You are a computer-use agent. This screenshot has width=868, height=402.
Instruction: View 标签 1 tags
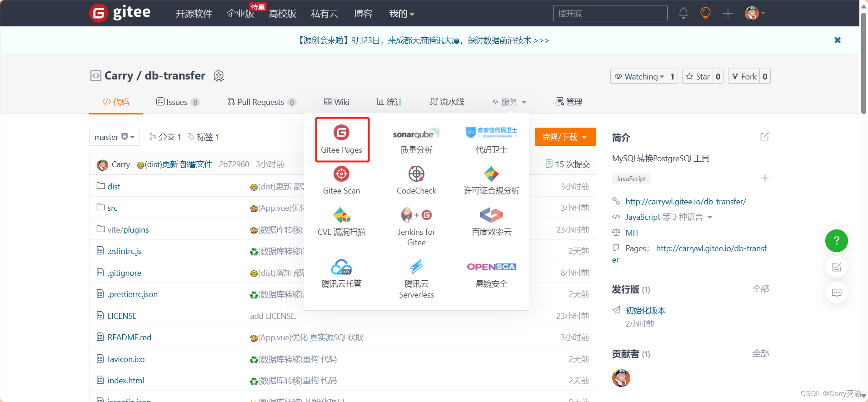[x=204, y=137]
